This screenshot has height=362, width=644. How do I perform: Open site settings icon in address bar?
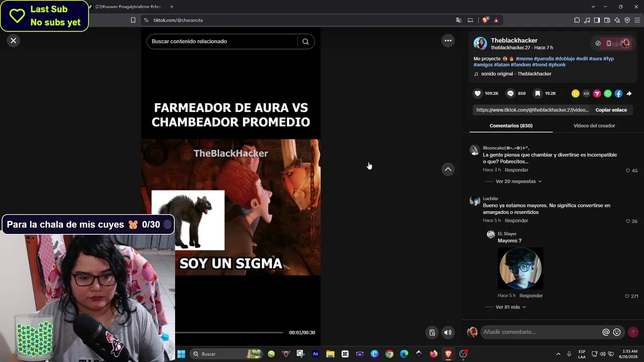point(146,20)
